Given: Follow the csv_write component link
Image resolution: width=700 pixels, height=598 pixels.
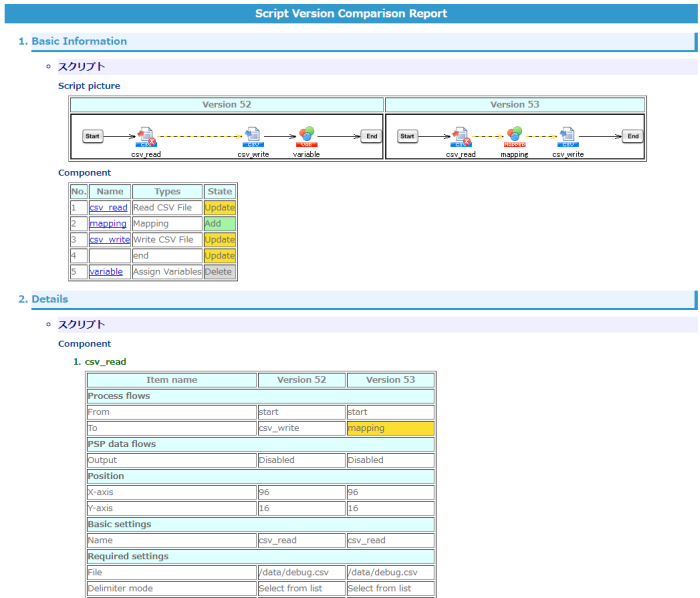Looking at the screenshot, I should tap(109, 240).
